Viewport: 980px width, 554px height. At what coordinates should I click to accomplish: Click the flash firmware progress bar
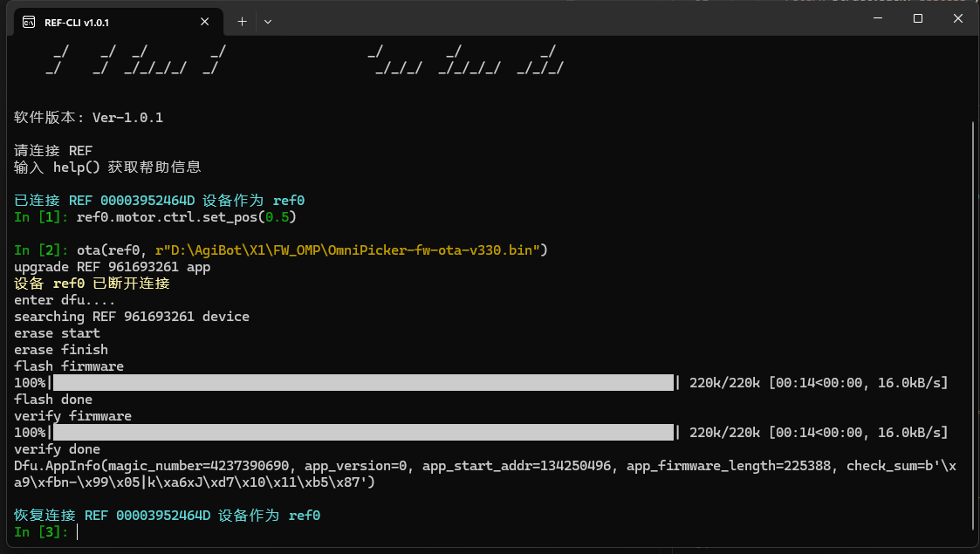pyautogui.click(x=364, y=383)
